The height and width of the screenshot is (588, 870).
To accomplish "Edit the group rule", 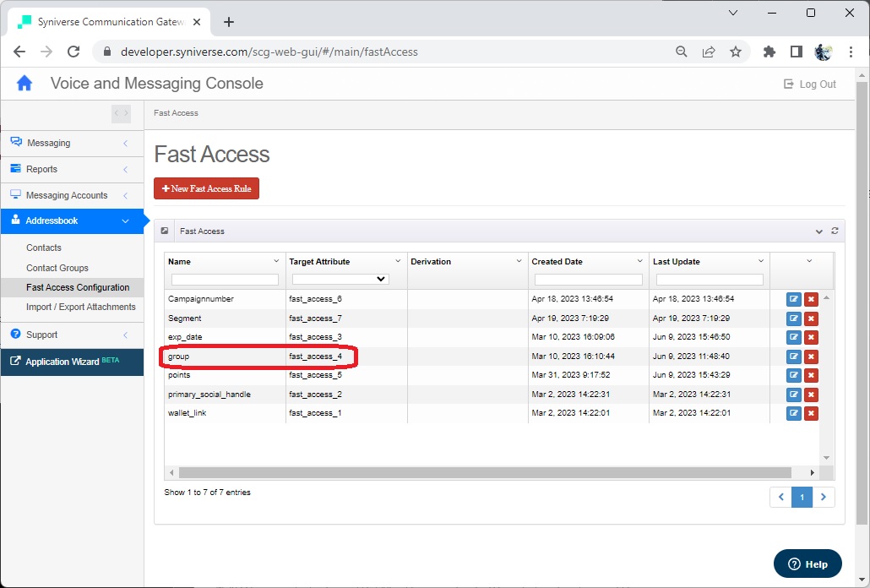I will click(x=793, y=357).
